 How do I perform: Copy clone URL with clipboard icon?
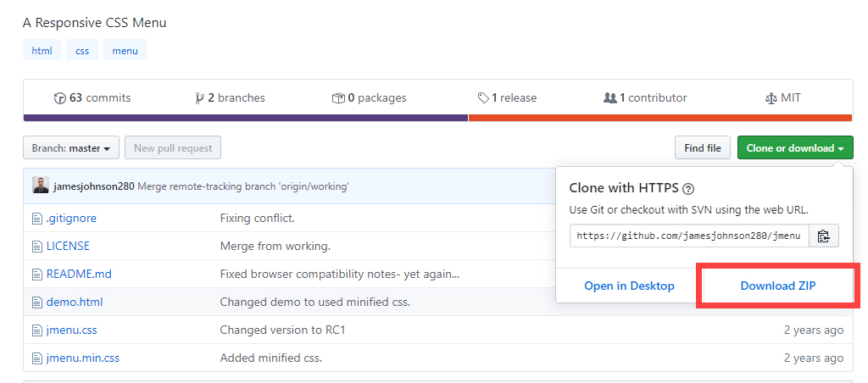[x=824, y=236]
